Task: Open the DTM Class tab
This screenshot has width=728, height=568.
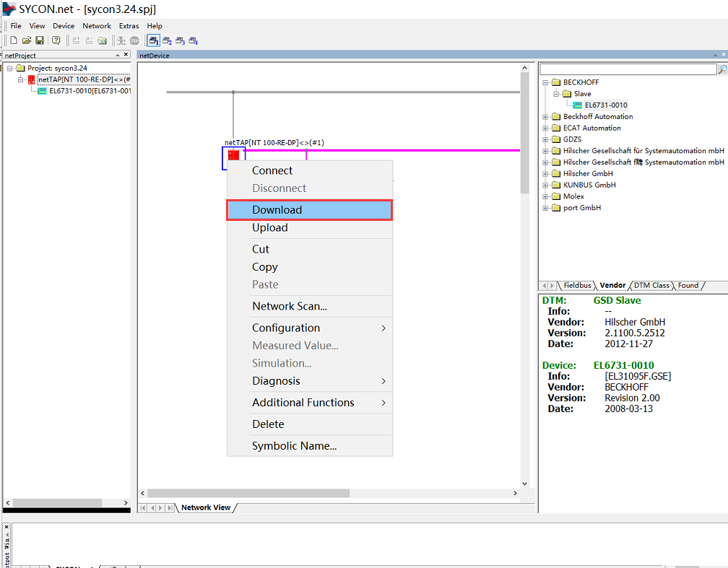Action: click(651, 285)
